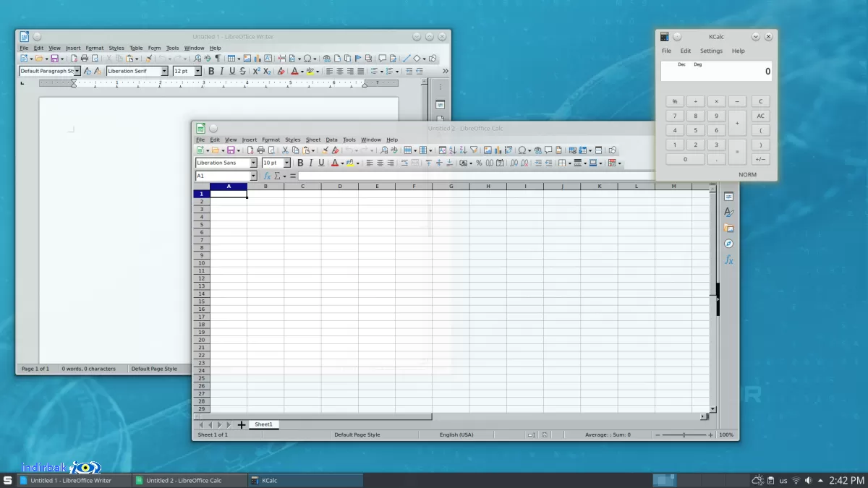Open Styles panel in Calc sidebar

click(x=729, y=212)
